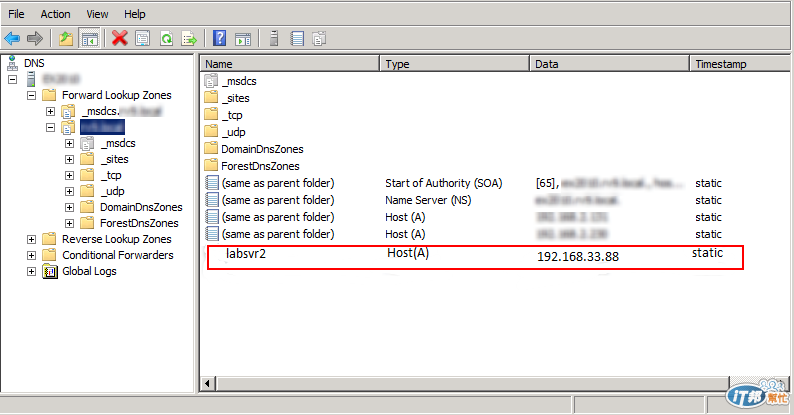Image resolution: width=794 pixels, height=415 pixels.
Task: Sort list by the Timestamp column header
Action: 740,64
